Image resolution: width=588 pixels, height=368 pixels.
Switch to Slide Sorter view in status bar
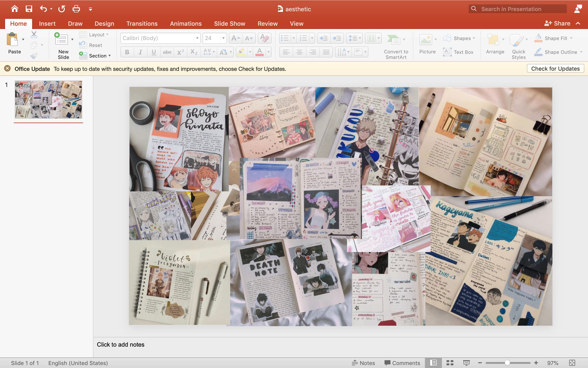pos(450,363)
